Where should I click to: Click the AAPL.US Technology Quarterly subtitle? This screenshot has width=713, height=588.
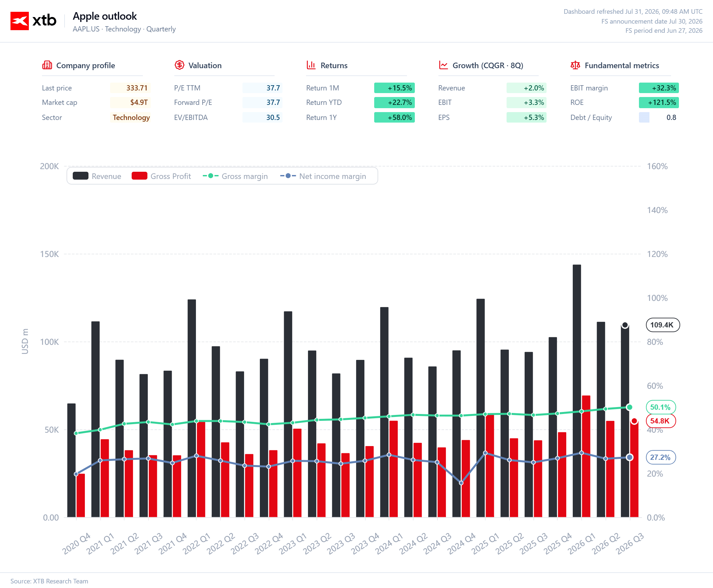tap(124, 29)
